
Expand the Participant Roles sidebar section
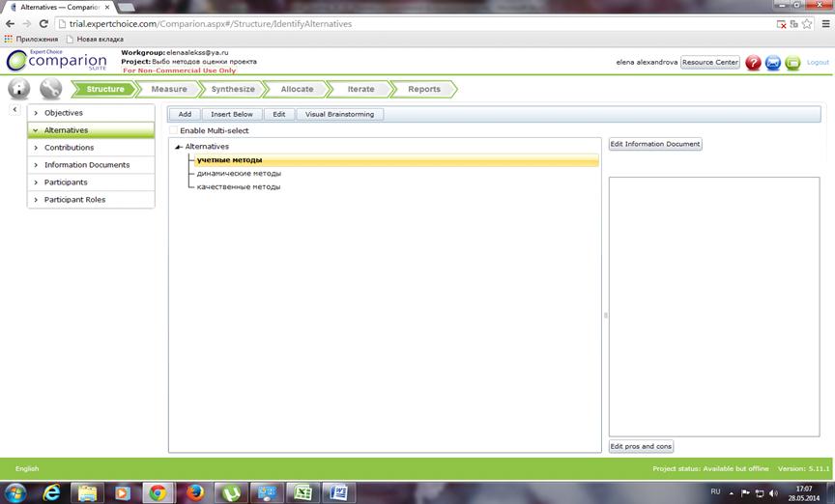36,200
